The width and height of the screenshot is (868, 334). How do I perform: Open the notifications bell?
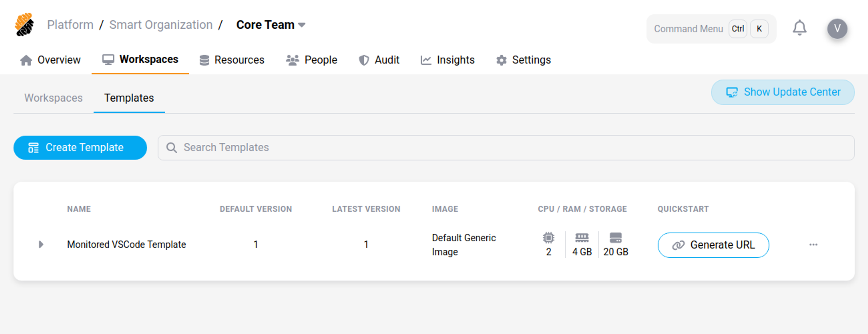coord(799,28)
